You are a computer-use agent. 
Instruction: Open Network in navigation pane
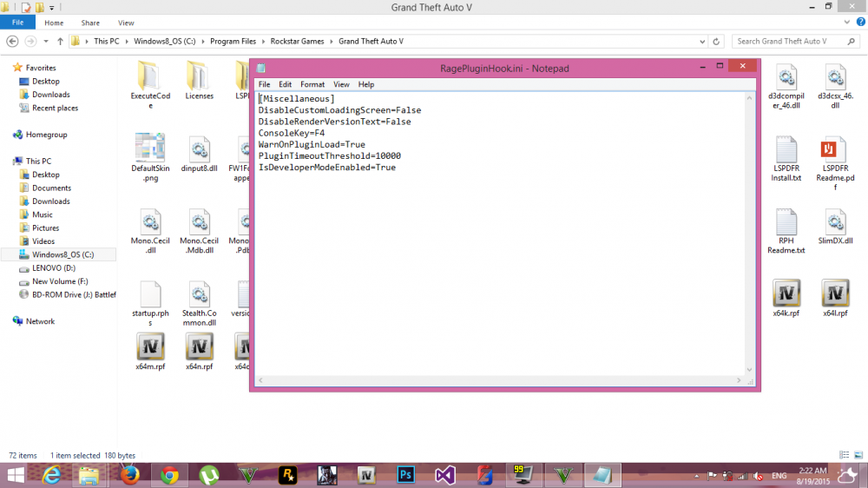[x=40, y=321]
